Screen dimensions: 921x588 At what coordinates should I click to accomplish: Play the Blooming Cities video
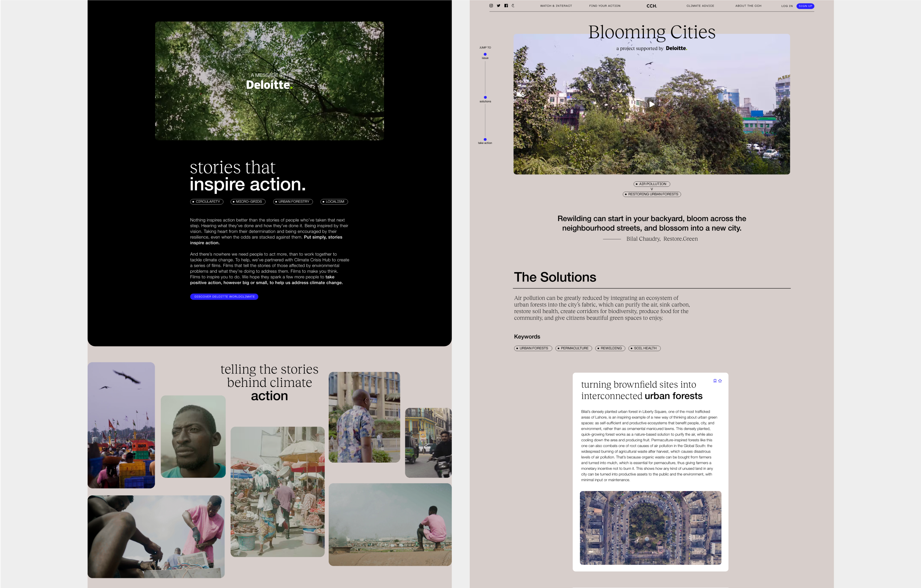[x=652, y=104]
